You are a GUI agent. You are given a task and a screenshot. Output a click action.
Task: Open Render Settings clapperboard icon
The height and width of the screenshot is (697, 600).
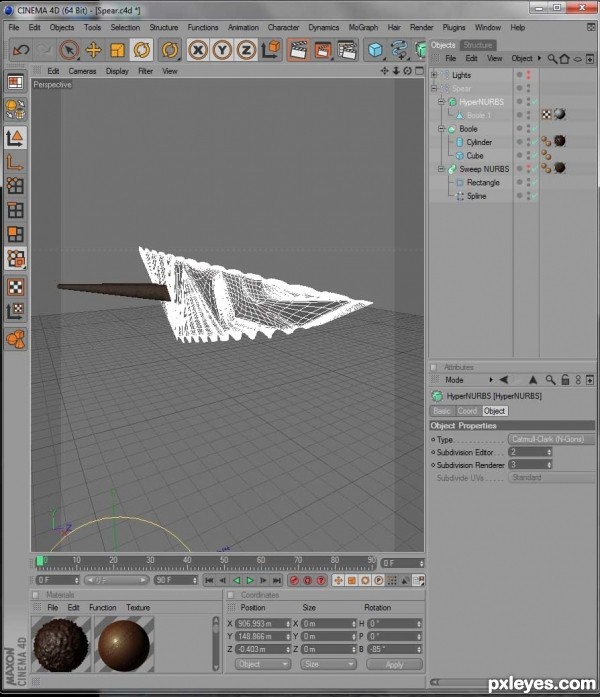point(347,50)
